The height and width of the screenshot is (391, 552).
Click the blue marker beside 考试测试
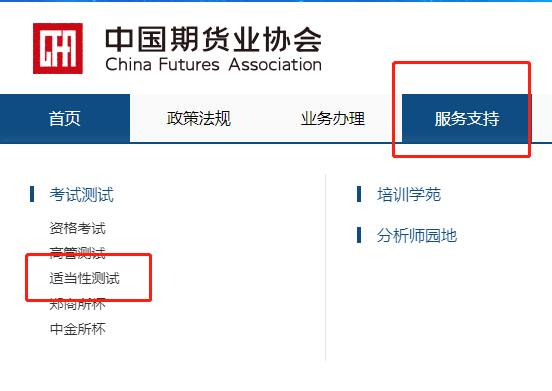(x=32, y=194)
